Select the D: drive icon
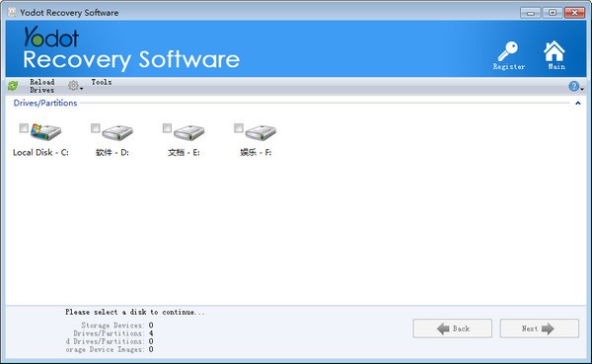592x364 pixels. coord(117,132)
